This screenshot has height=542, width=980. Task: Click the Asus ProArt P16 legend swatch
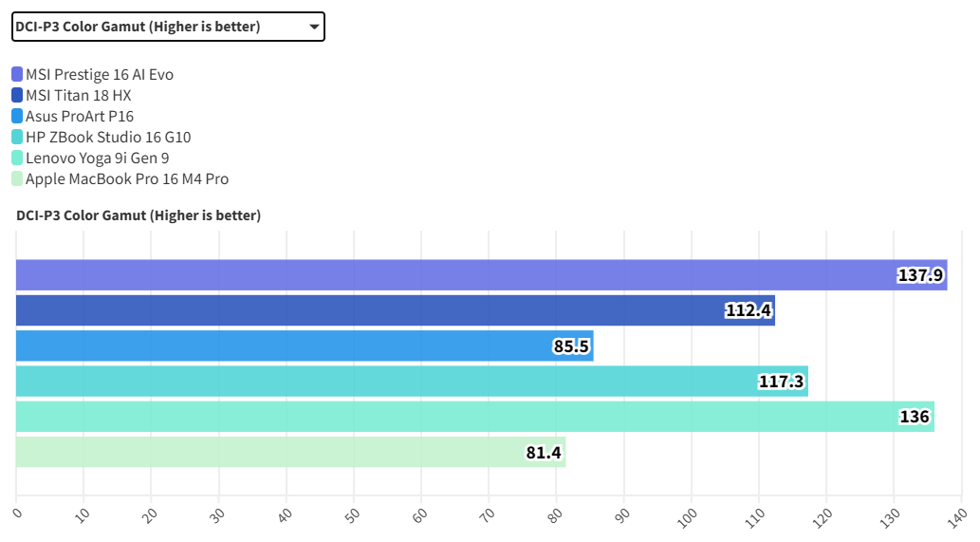point(18,116)
